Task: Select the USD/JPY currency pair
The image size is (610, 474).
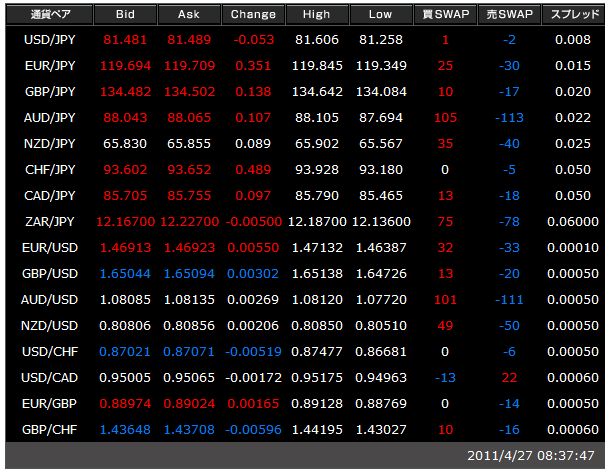Action: tap(49, 40)
